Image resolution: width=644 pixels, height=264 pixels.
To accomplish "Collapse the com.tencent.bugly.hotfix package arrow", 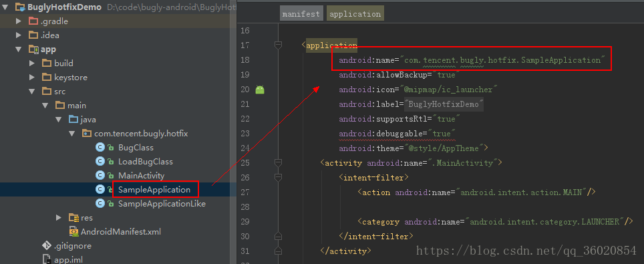I will coord(73,133).
